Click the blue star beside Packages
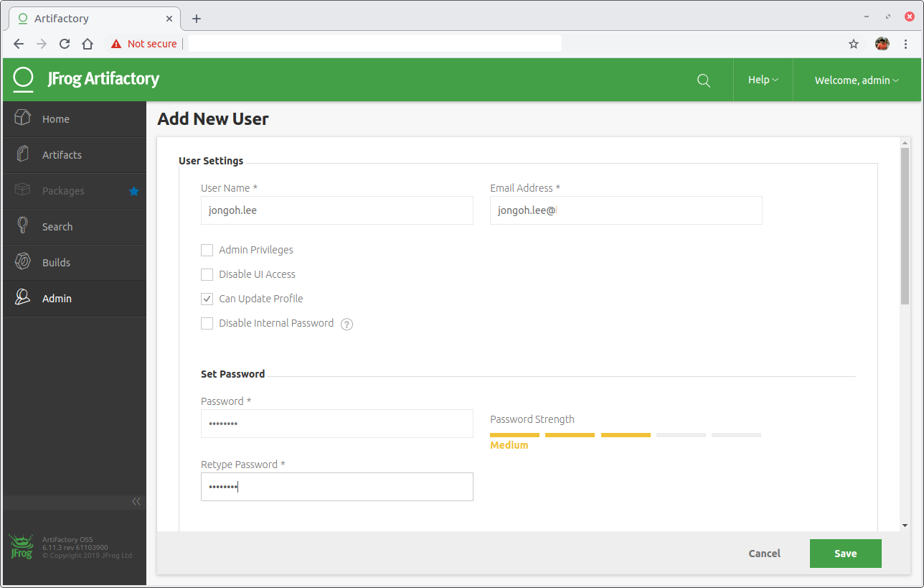Screen dimensions: 924x588 [133, 191]
